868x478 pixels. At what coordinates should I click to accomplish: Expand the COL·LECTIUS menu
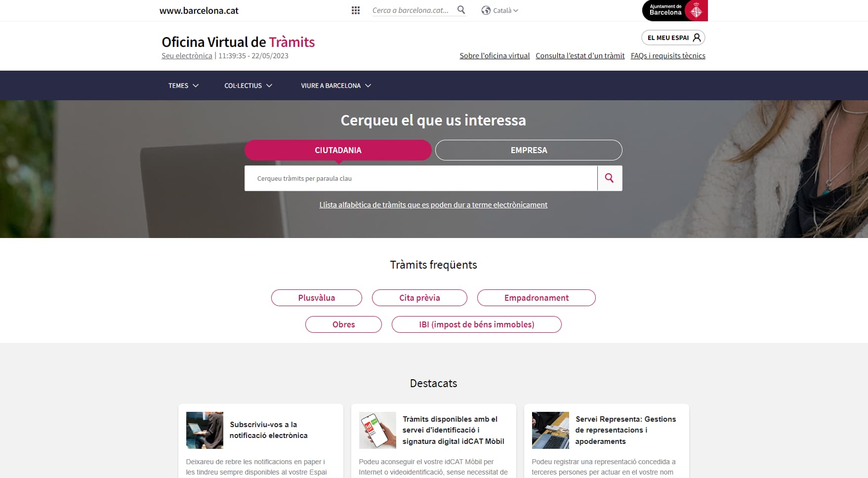(x=248, y=85)
